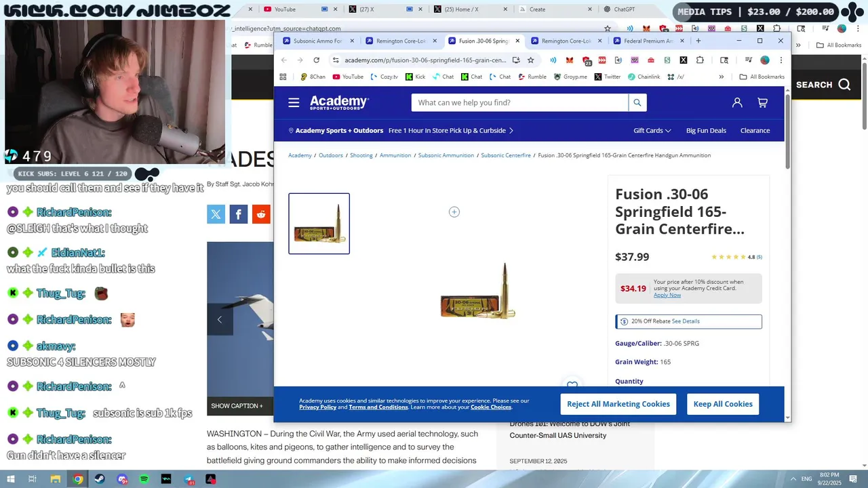Focus the 'What can we help you find?' search box

[x=519, y=102]
